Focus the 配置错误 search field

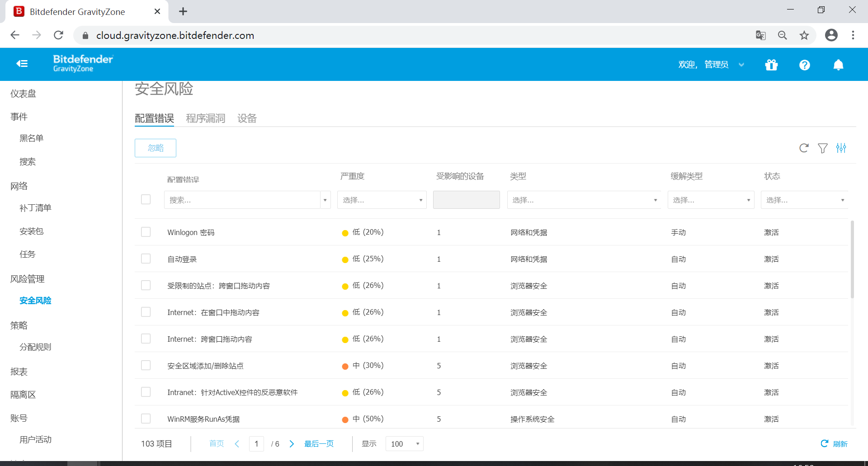point(242,200)
